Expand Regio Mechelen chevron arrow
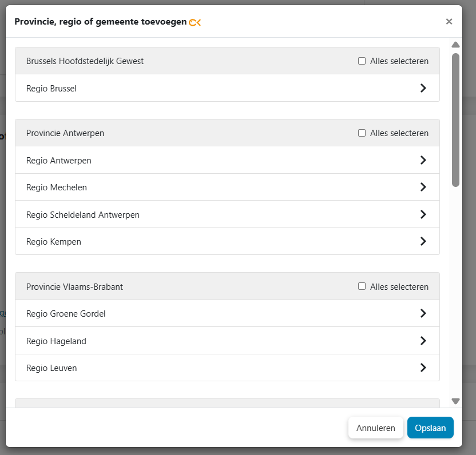 pyautogui.click(x=423, y=187)
